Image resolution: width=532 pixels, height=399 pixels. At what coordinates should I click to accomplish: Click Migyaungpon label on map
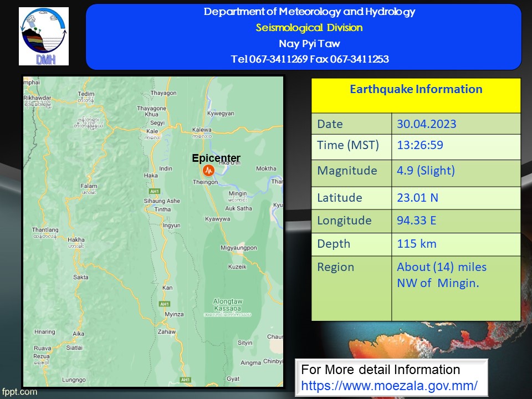[x=239, y=248]
